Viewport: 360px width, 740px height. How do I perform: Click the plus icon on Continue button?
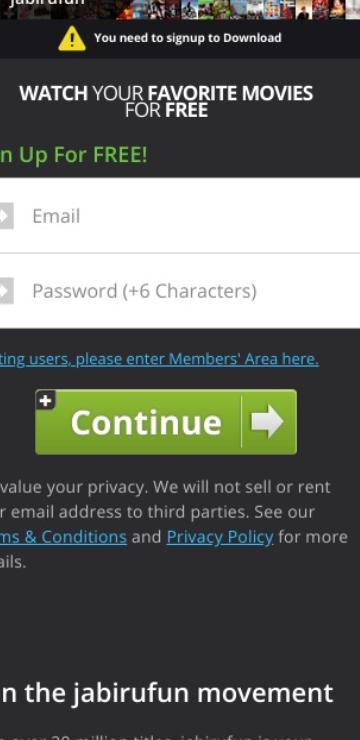(45, 401)
